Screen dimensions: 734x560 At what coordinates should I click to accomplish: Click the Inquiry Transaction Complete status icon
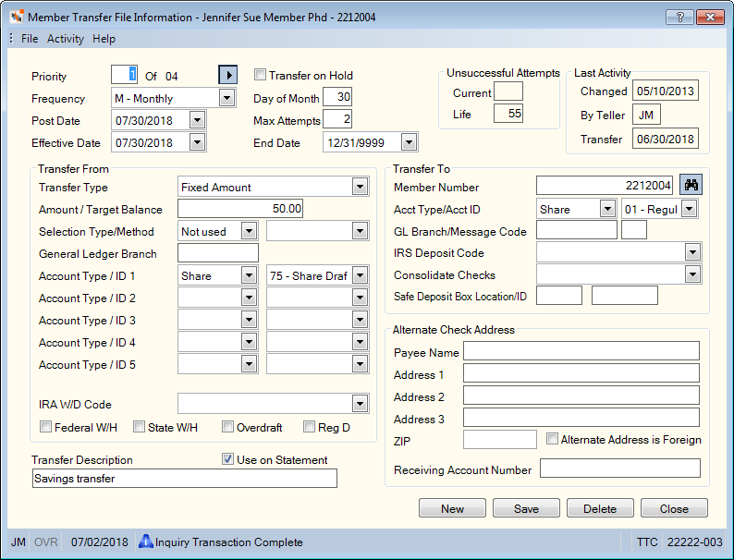click(x=145, y=542)
